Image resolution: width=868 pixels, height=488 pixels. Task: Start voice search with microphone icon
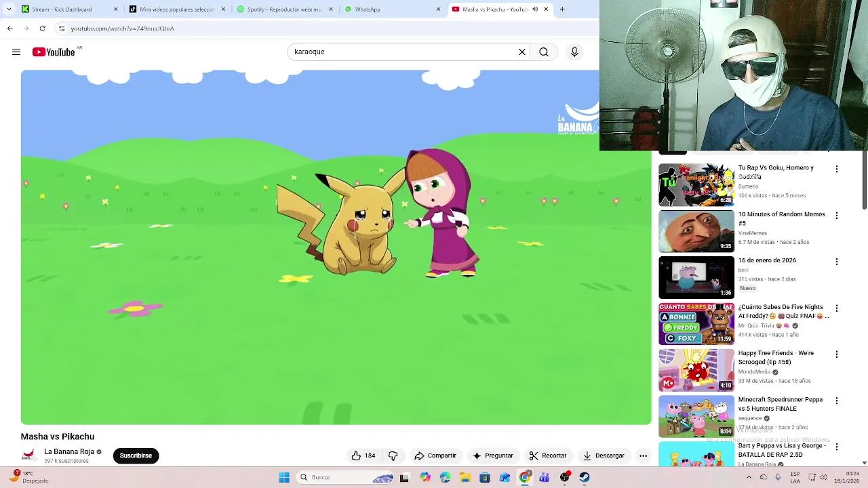coord(574,52)
